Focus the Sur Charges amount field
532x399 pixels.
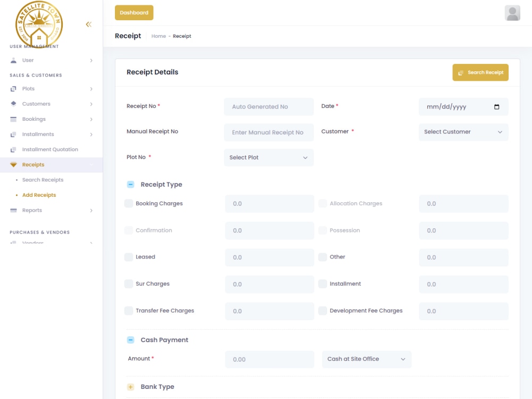tap(269, 284)
